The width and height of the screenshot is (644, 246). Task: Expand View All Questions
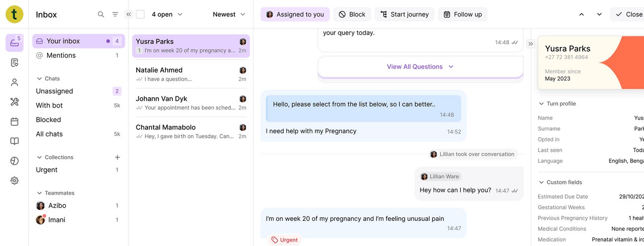420,66
